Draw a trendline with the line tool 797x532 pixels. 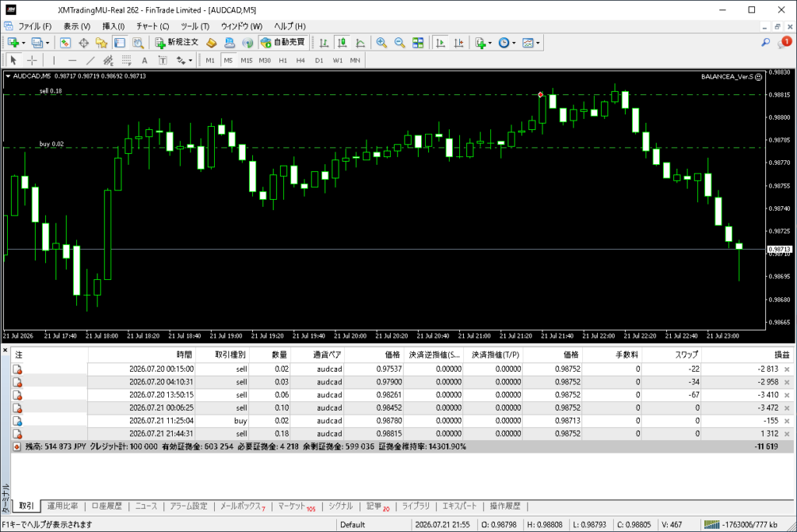(x=90, y=61)
